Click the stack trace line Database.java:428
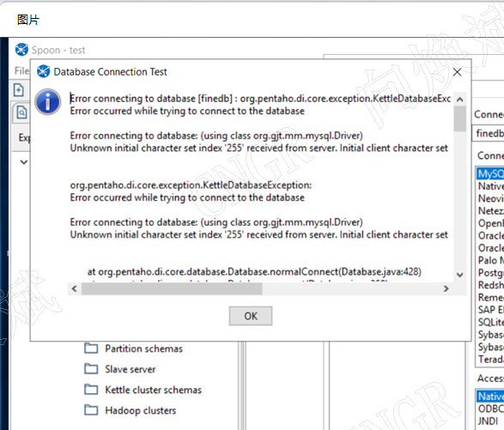 pos(254,272)
